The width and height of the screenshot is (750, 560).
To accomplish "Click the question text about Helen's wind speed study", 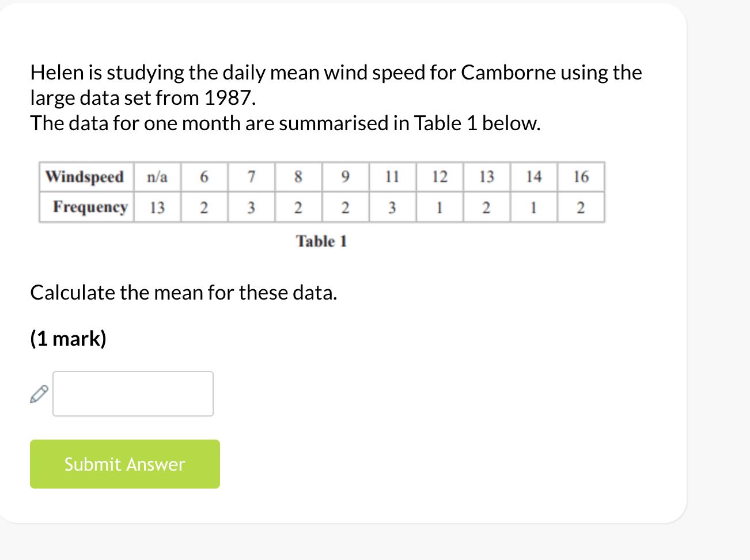I will [x=336, y=97].
